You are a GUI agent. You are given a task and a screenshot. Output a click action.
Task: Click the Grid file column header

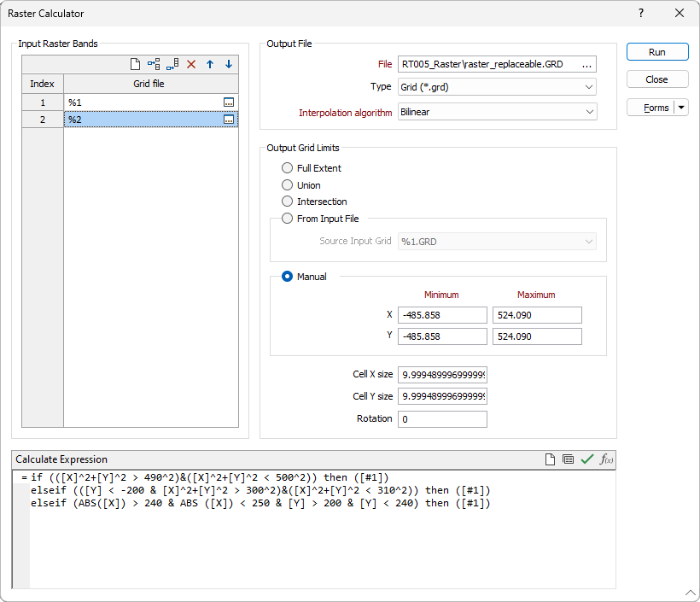tap(149, 84)
